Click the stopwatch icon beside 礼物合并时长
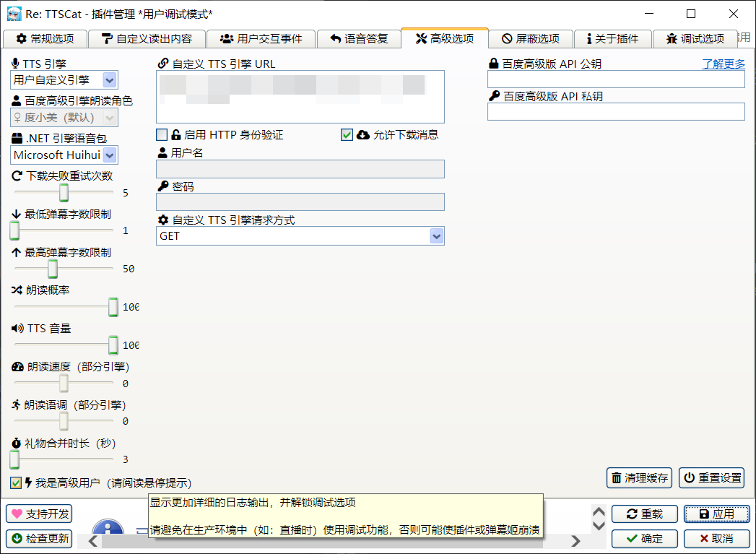 pyautogui.click(x=17, y=443)
